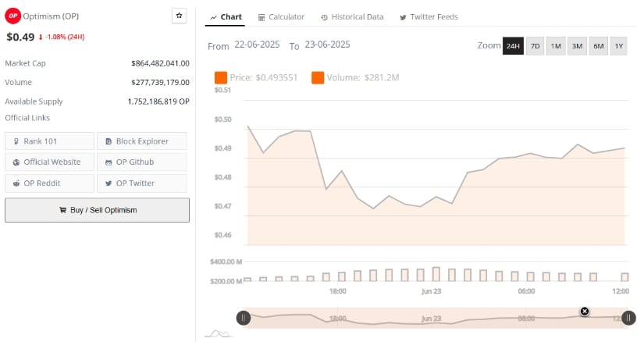Choose the 3M zoom range

pos(577,46)
